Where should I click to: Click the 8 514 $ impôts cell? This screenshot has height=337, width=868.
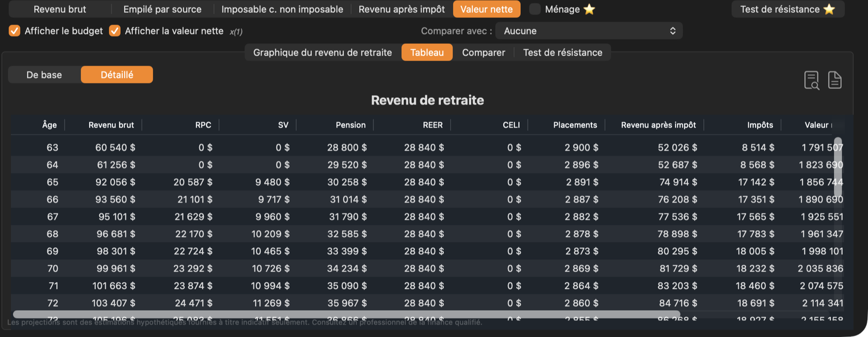point(758,147)
